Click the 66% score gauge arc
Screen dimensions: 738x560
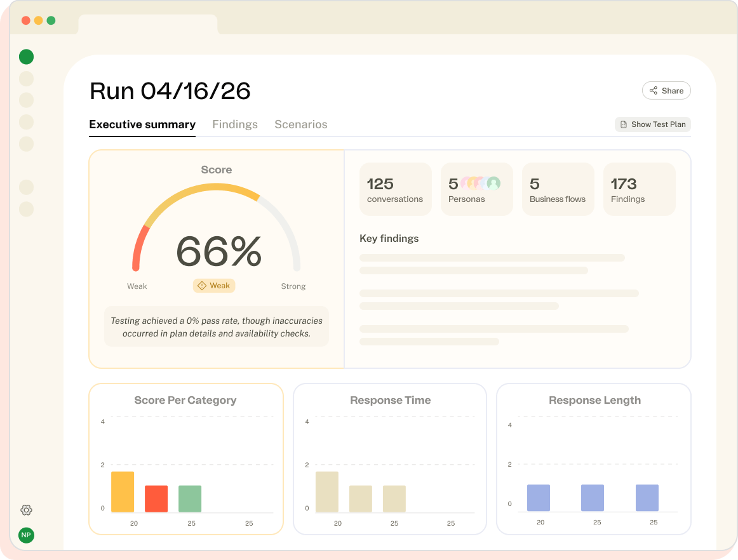coord(216,227)
